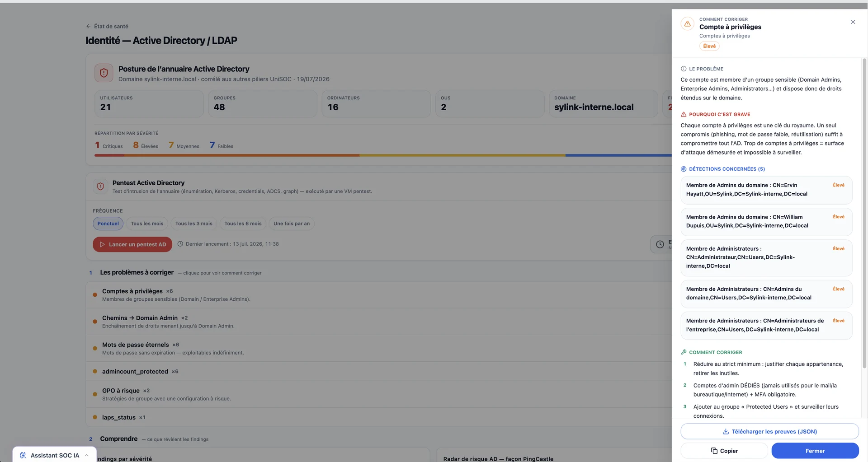This screenshot has width=868, height=462.
Task: Click the shield icon next to Pentest Active Directory
Action: pos(100,186)
